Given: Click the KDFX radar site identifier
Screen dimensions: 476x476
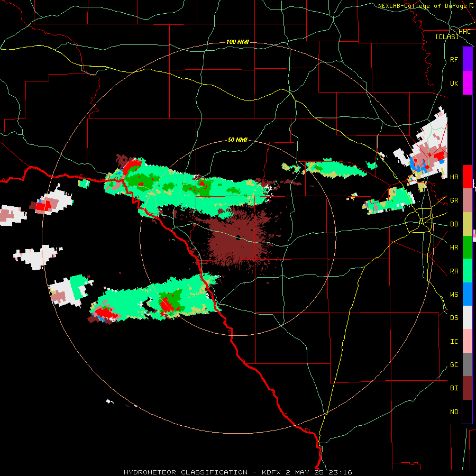Looking at the screenshot, I should coord(272,472).
